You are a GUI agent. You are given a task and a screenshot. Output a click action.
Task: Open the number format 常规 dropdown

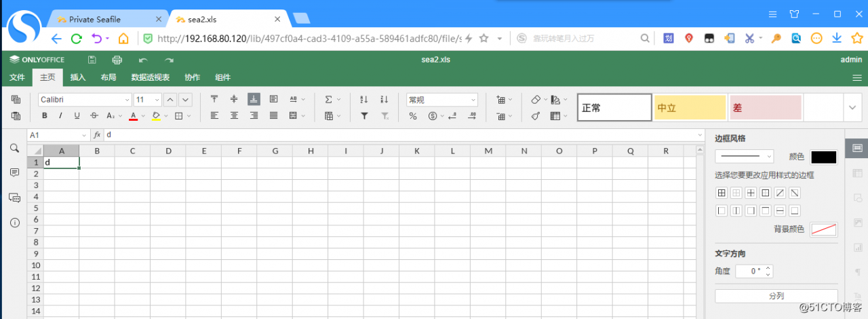click(442, 100)
